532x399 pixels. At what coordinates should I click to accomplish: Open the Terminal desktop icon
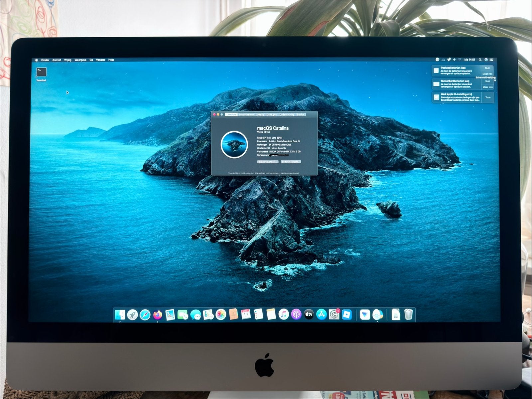(41, 74)
